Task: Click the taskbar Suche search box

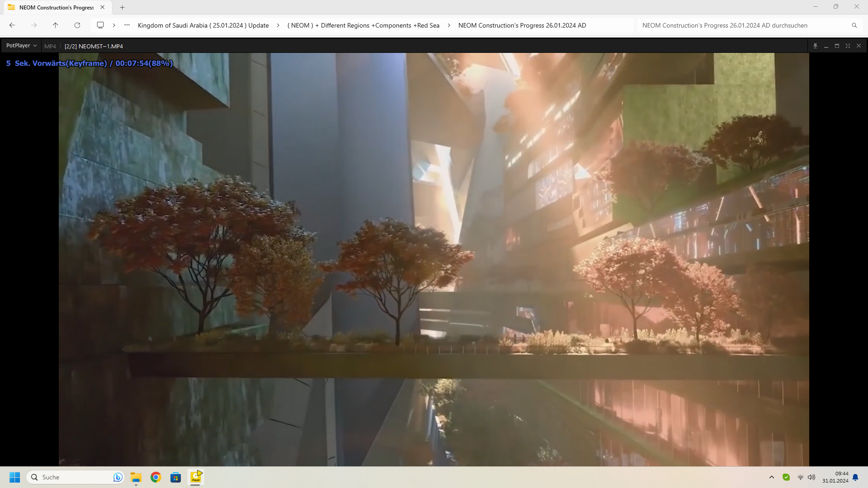Action: pyautogui.click(x=75, y=477)
